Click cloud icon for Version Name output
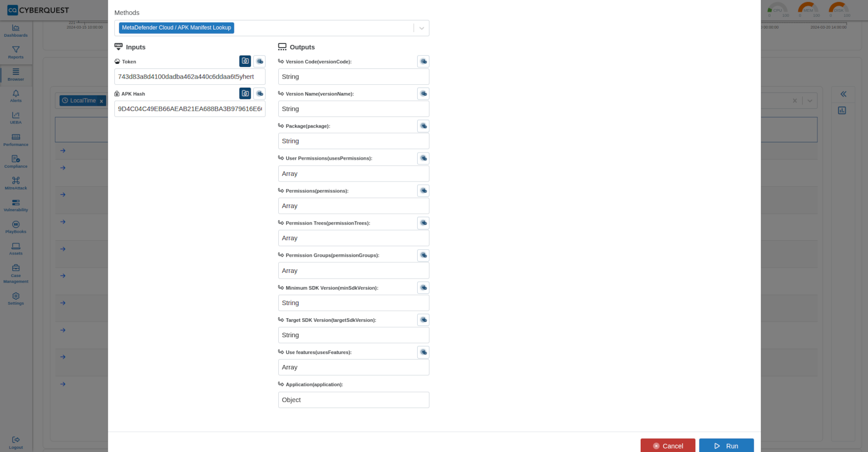868x452 pixels. (x=423, y=93)
